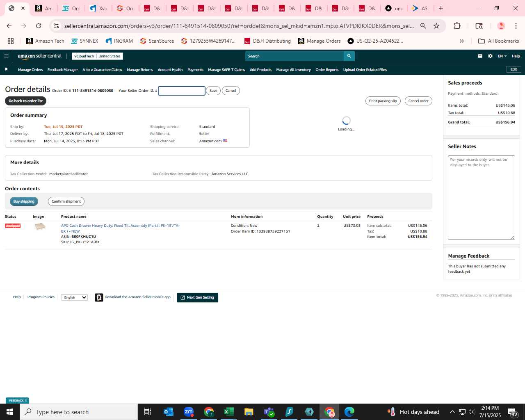Click the bookmark flag icon in nav bar

(6, 69)
